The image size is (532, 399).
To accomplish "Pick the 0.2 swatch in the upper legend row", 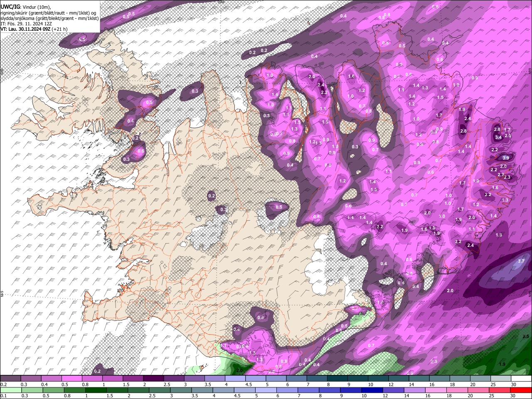I will (10, 378).
